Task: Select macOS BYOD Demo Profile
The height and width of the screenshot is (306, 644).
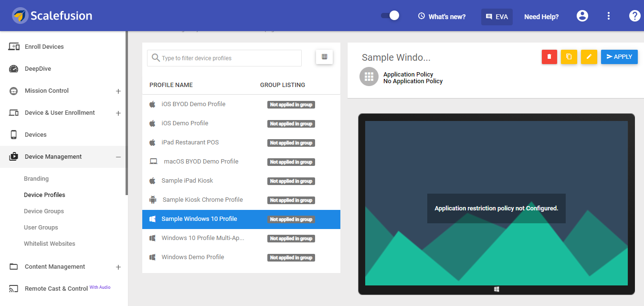Action: coord(241,162)
